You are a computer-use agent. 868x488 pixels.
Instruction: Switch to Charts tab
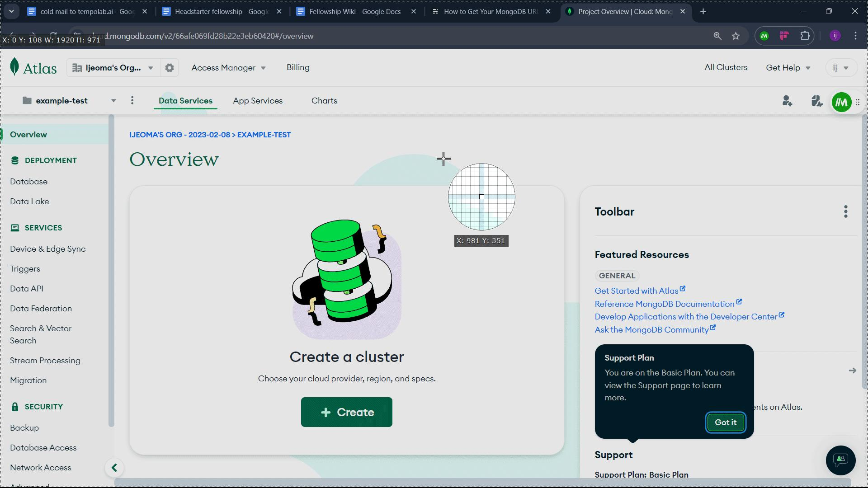click(x=324, y=101)
